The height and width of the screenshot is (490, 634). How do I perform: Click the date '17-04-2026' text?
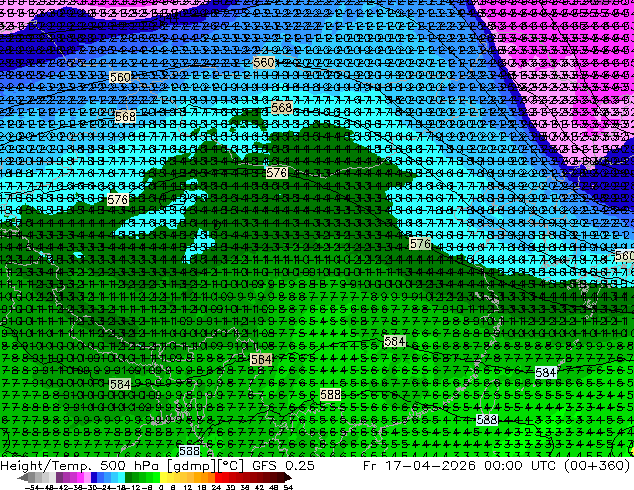point(430,465)
